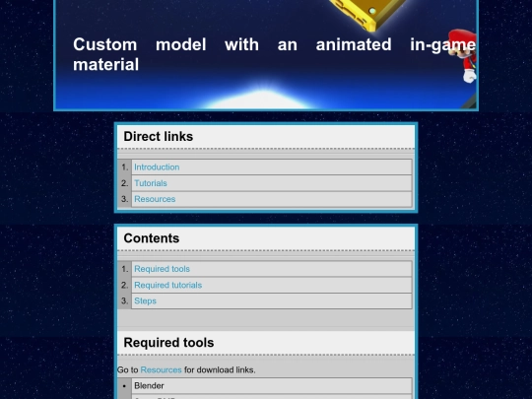Viewport: 532px width, 399px height.
Task: Open the Tutorials link
Action: coord(151,183)
